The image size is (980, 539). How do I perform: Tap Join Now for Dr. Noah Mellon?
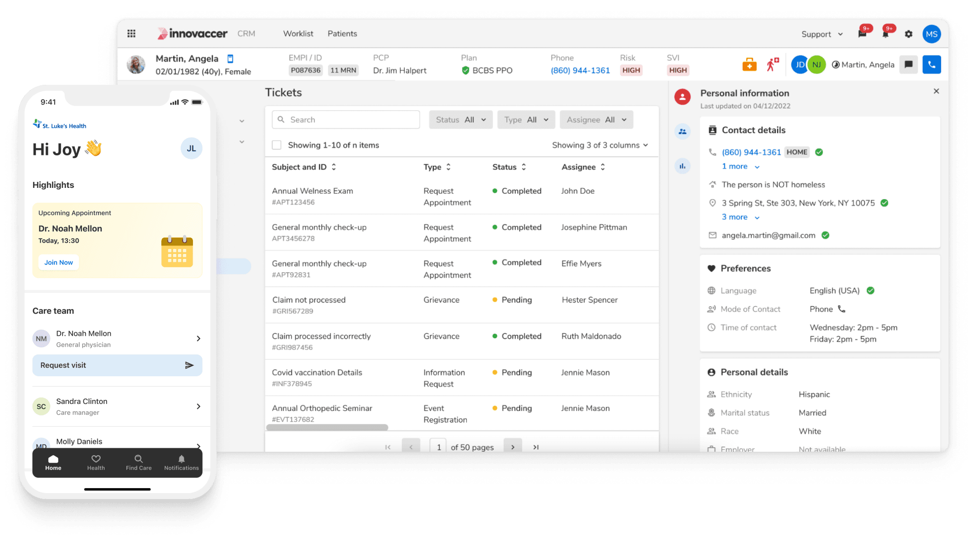pyautogui.click(x=59, y=262)
